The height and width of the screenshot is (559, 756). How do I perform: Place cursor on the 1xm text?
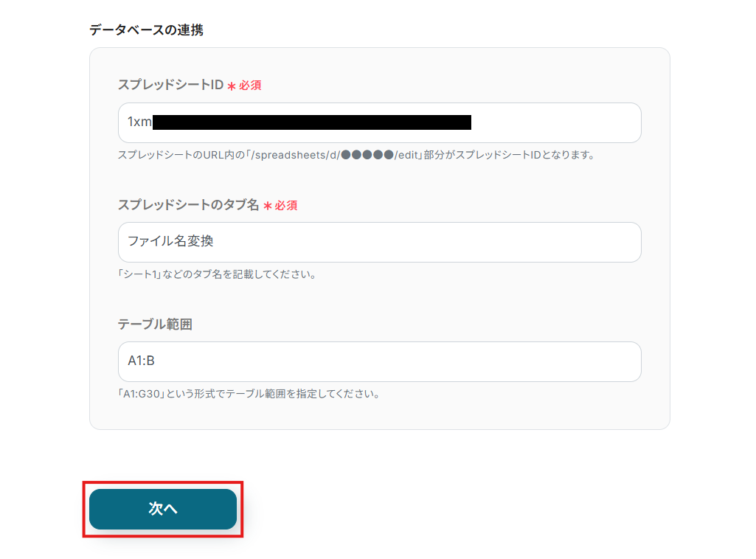tap(139, 122)
